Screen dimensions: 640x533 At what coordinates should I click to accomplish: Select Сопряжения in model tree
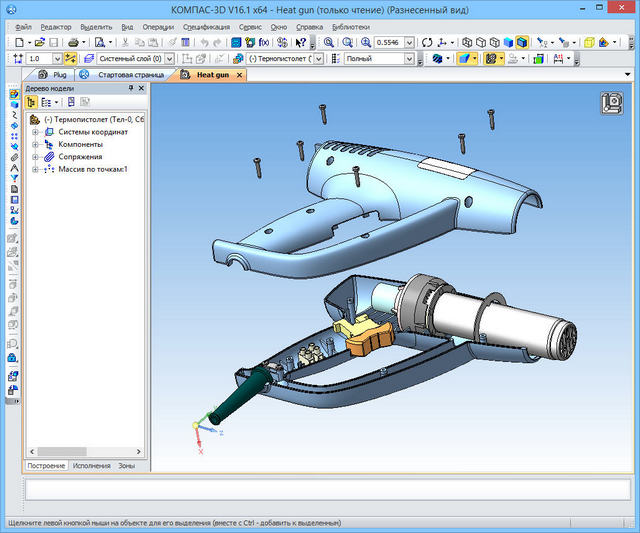81,157
